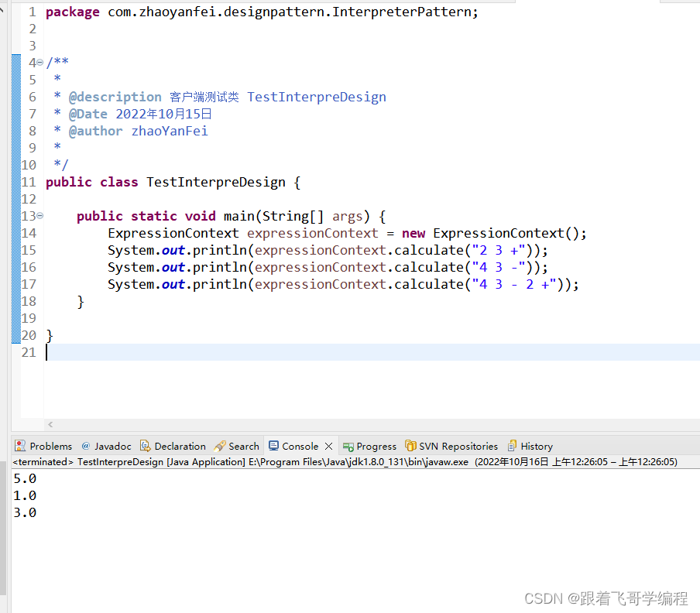Click console output 5.0

tap(25, 478)
